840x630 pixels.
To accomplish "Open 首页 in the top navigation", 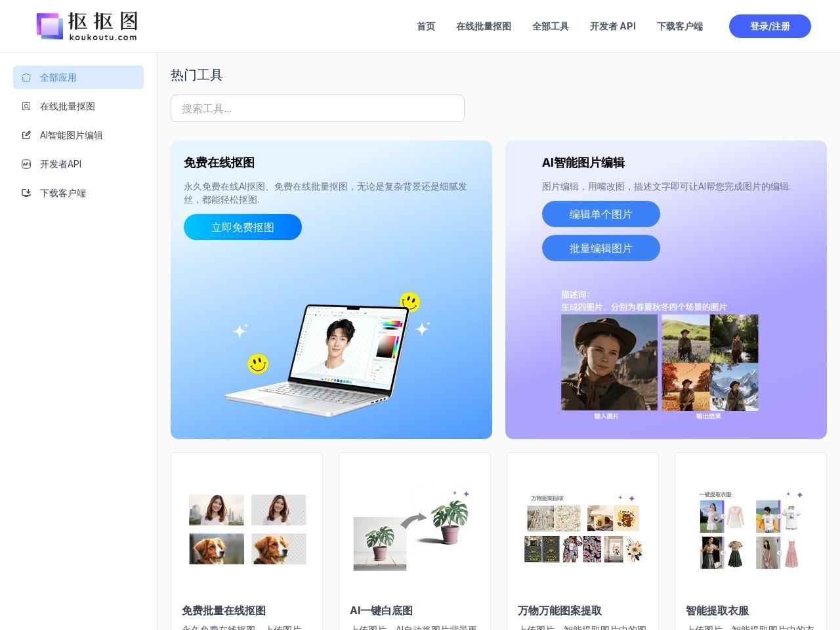I will [x=425, y=26].
